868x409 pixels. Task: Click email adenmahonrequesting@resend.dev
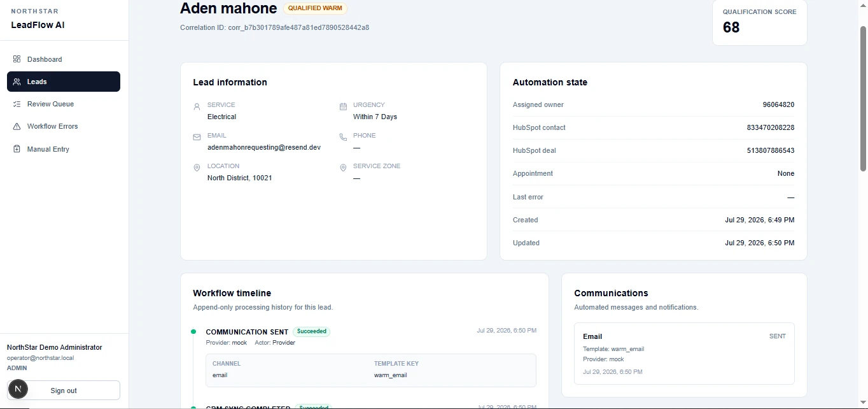[264, 147]
